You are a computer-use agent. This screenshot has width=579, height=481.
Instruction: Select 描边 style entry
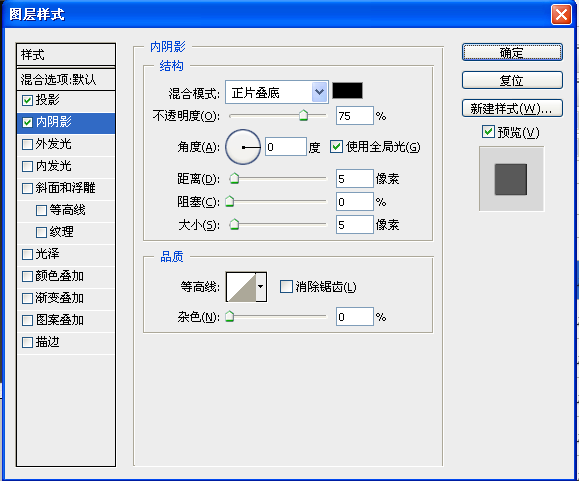pyautogui.click(x=66, y=342)
